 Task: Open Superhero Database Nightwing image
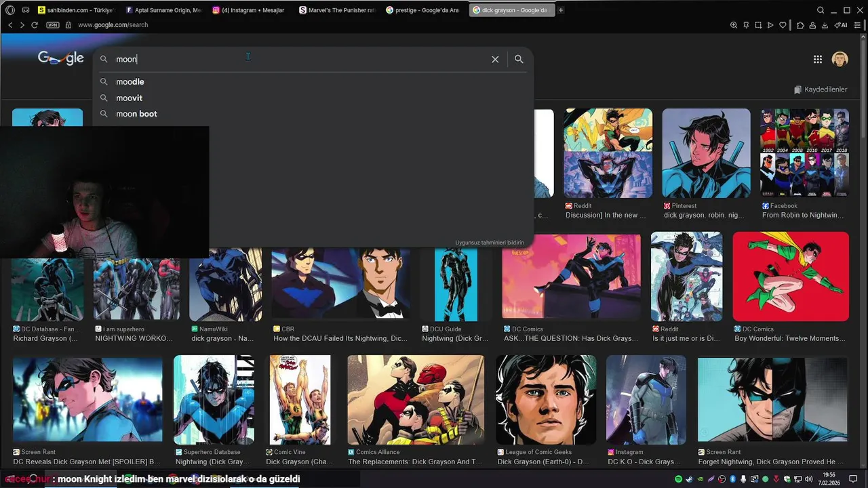click(214, 400)
